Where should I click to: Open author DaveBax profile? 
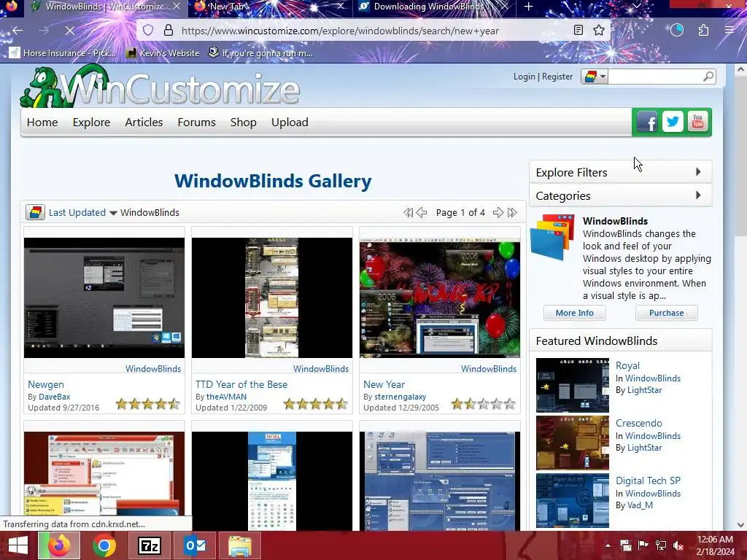coord(54,397)
